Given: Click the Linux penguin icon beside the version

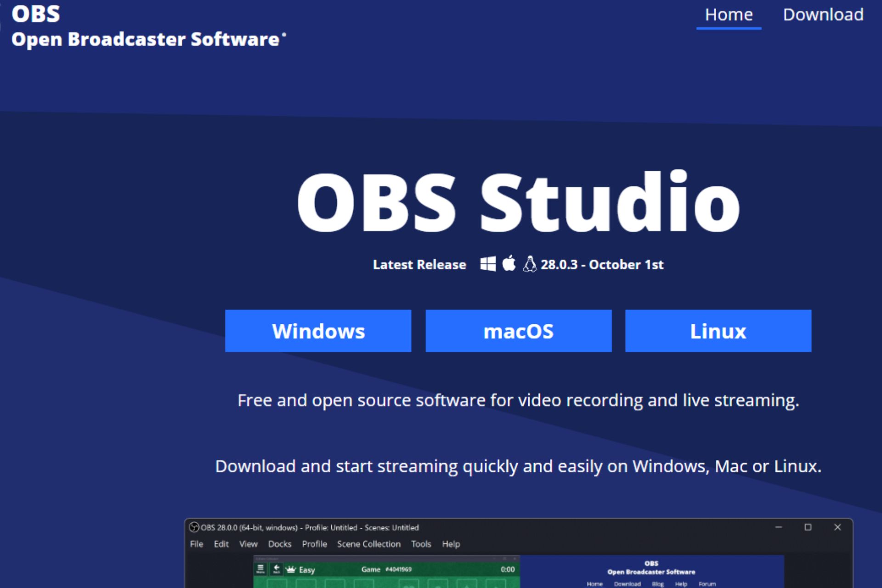Looking at the screenshot, I should coord(530,264).
